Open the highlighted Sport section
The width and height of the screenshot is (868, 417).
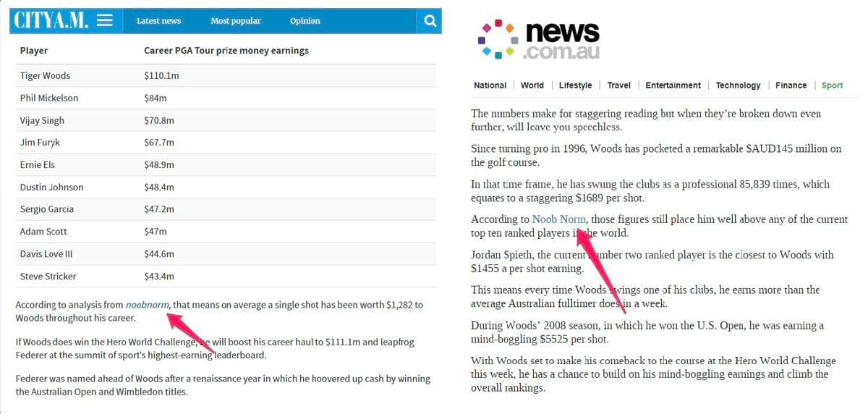(832, 85)
